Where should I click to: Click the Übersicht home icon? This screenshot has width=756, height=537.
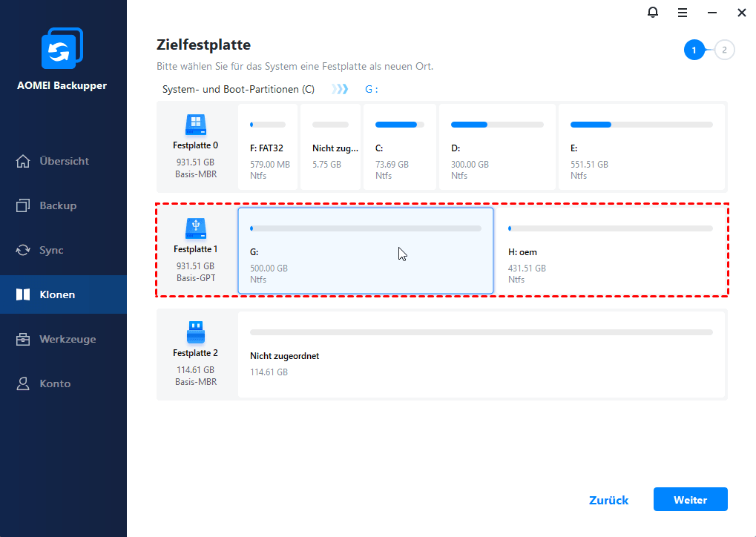23,161
